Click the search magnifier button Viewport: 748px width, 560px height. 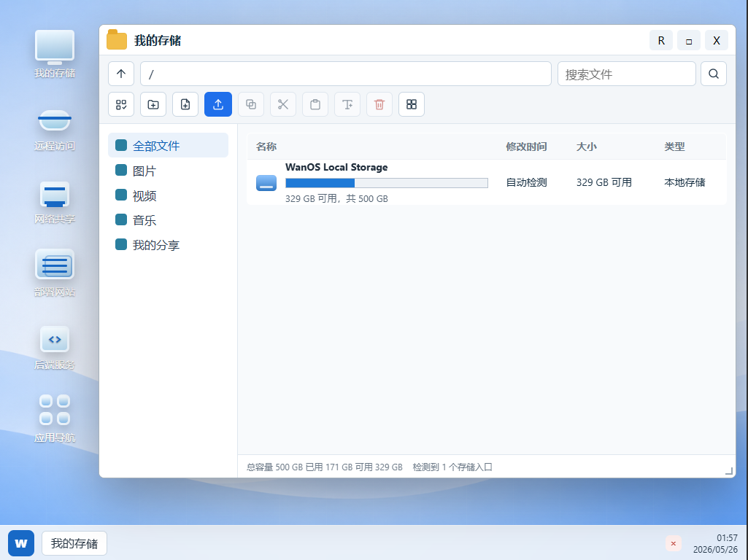tap(713, 74)
